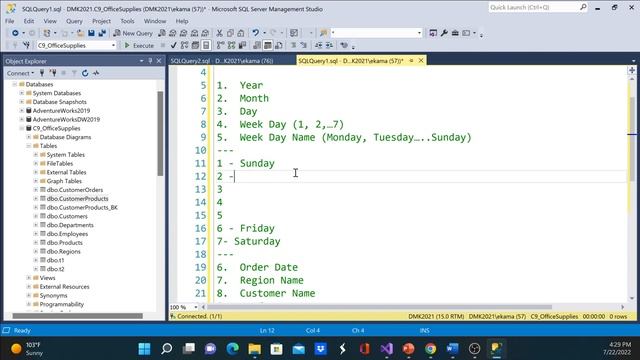640x360 pixels.
Task: Click Change Connection icon beside database dropdown
Action: [x=27, y=45]
